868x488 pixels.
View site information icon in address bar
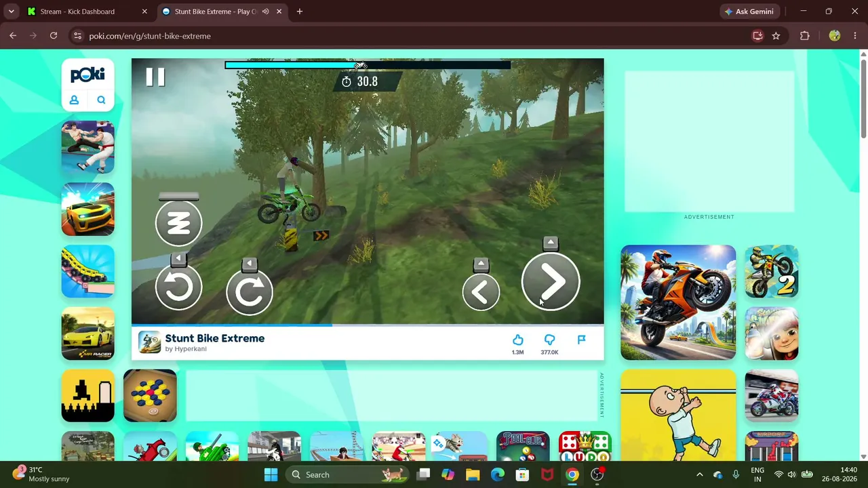tap(77, 36)
